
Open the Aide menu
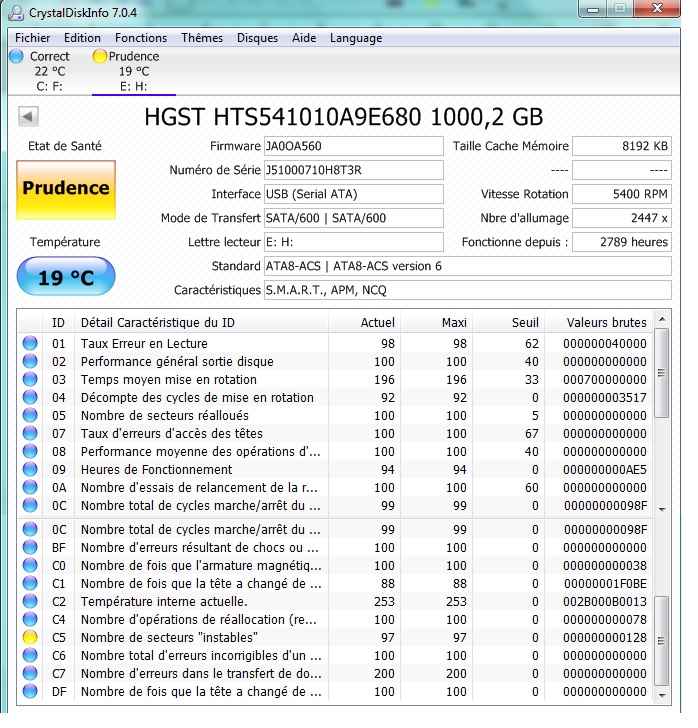coord(304,38)
